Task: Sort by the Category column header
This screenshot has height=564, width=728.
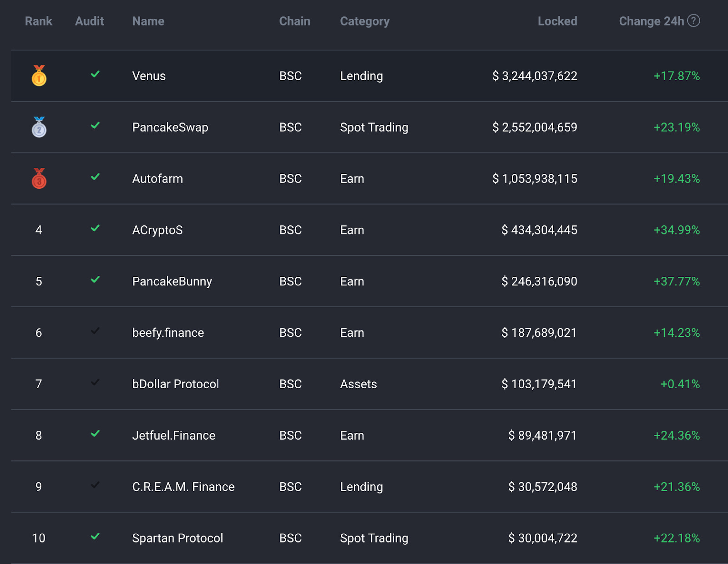Action: pyautogui.click(x=365, y=21)
